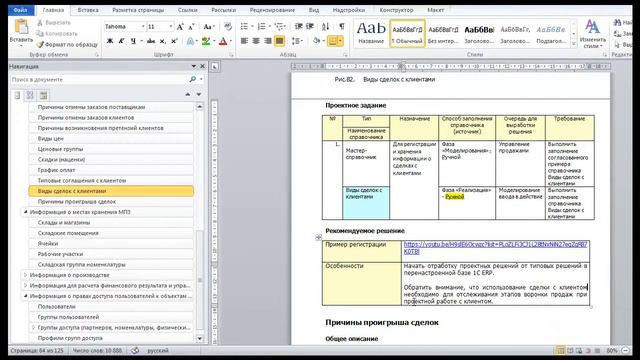Apply the Без интервала style
This screenshot has width=640, height=360.
(x=443, y=33)
